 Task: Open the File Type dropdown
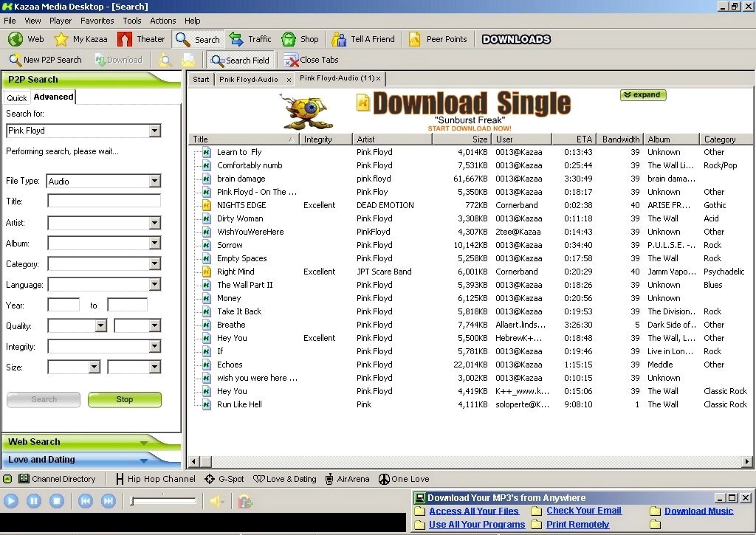(156, 181)
